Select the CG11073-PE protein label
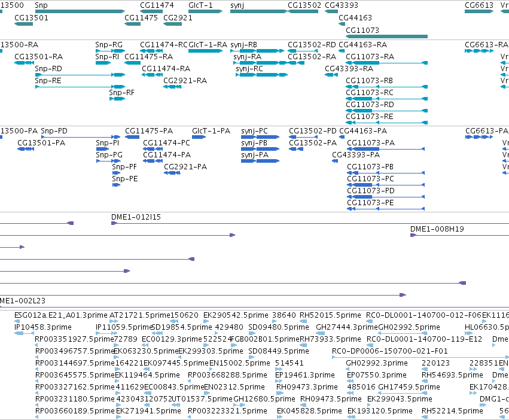The width and height of the screenshot is (509, 420). tap(370, 203)
